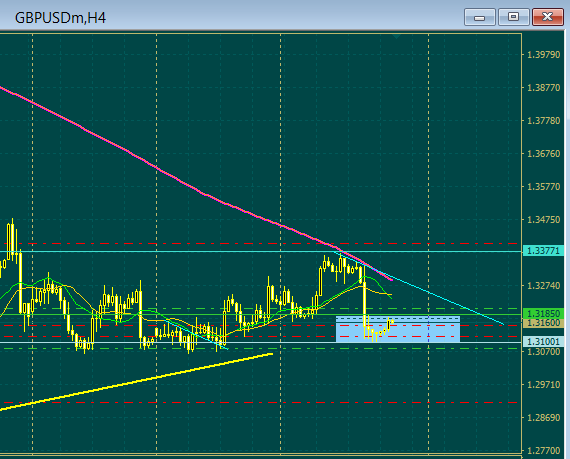The height and width of the screenshot is (459, 570).
Task: Click the chart shift triangle marker at top
Action: pyautogui.click(x=397, y=36)
